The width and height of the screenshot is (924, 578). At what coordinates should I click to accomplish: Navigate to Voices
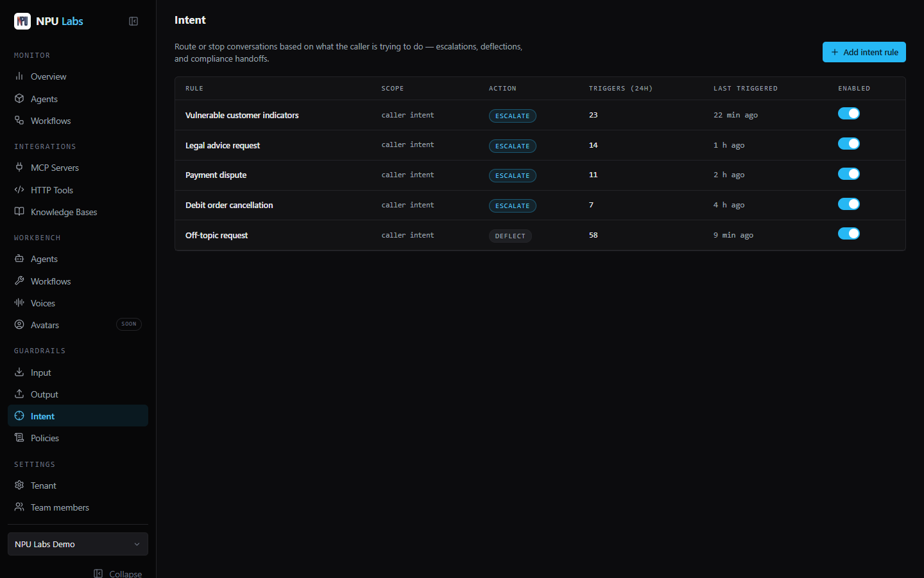78,303
